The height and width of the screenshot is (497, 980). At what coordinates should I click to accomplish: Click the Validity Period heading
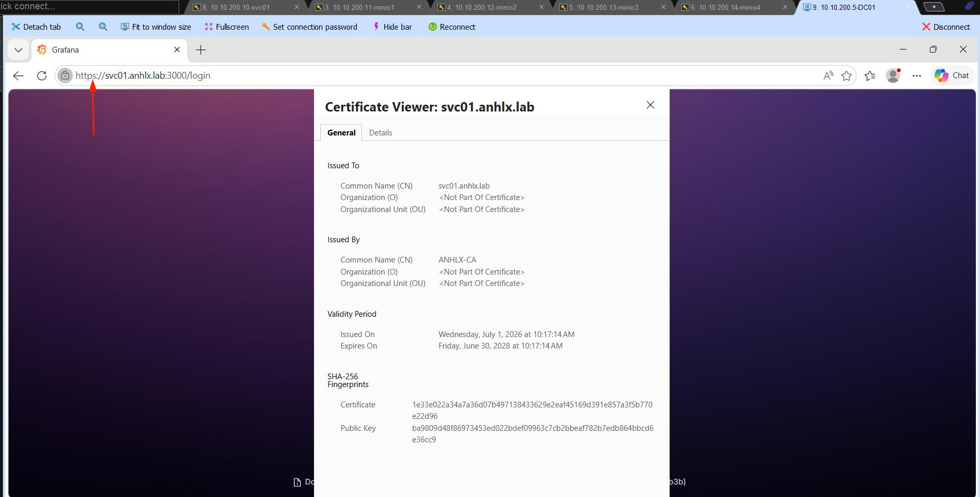[352, 314]
